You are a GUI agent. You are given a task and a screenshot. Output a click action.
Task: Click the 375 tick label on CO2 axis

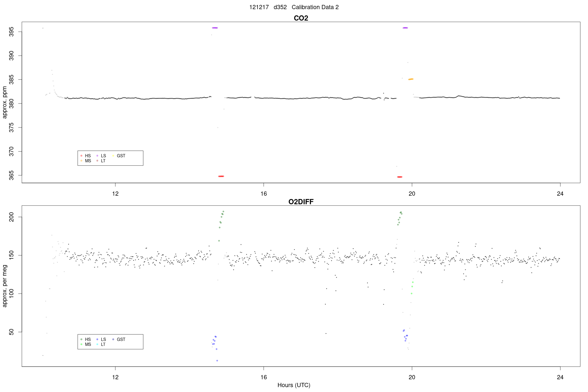pos(11,127)
